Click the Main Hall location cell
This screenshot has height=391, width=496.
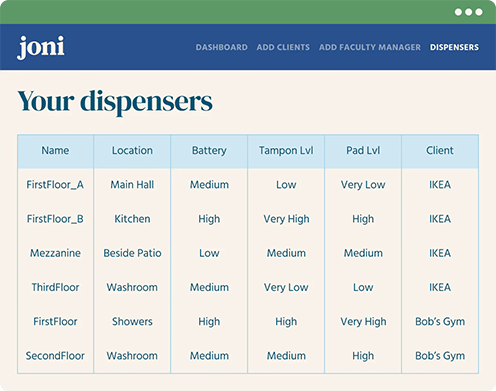(x=132, y=185)
